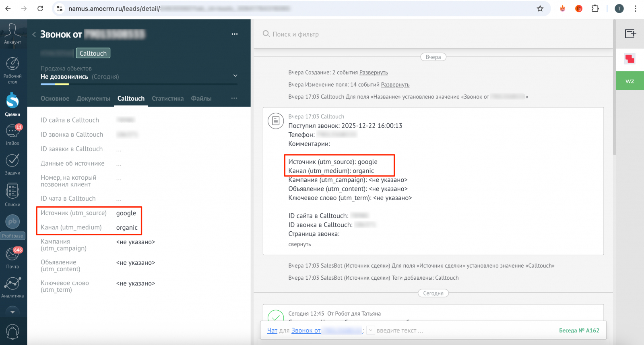644x345 pixels.
Task: Click the organic utm_medium field value
Action: 127,228
